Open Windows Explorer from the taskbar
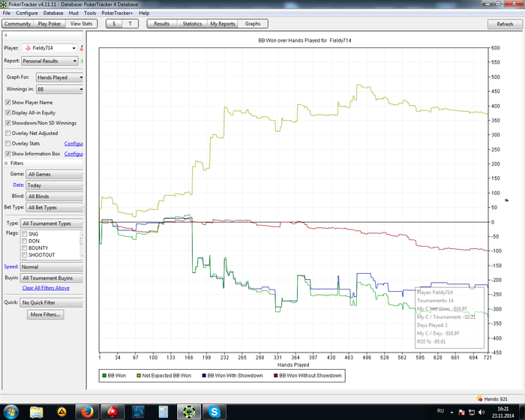Viewport: 525px width, 420px height. tap(37, 412)
